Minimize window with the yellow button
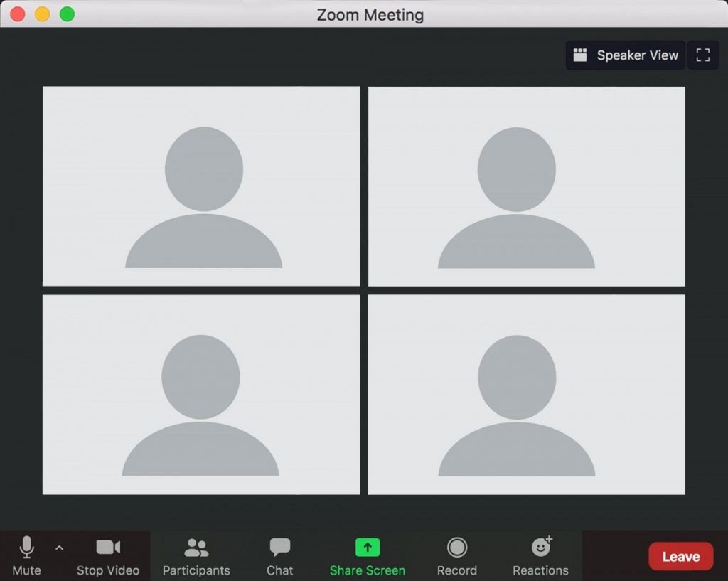728x581 pixels. pyautogui.click(x=42, y=14)
